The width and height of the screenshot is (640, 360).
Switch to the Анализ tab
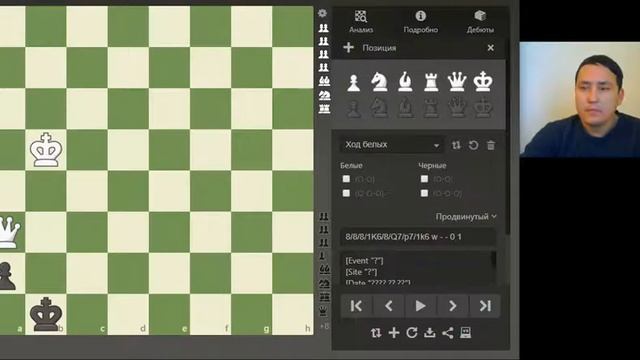click(361, 22)
